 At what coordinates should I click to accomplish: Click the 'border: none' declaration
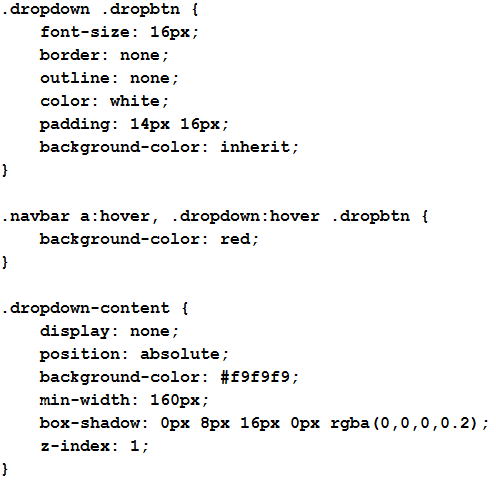104,55
